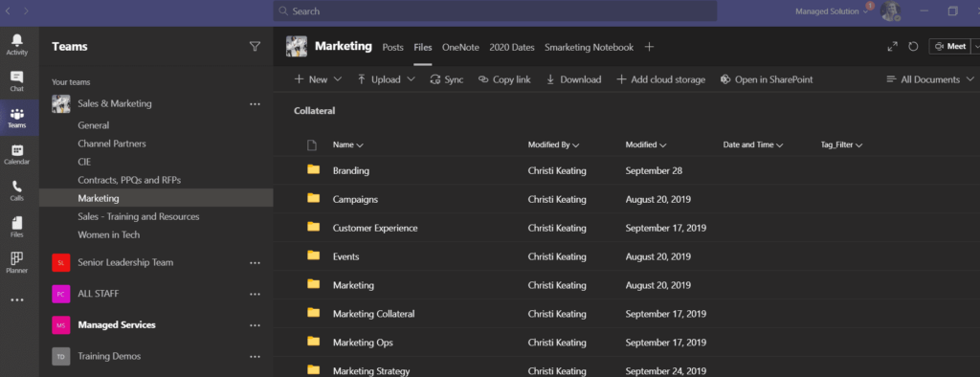The height and width of the screenshot is (377, 980).
Task: Switch to the 2020 Dates tab
Action: pos(512,47)
